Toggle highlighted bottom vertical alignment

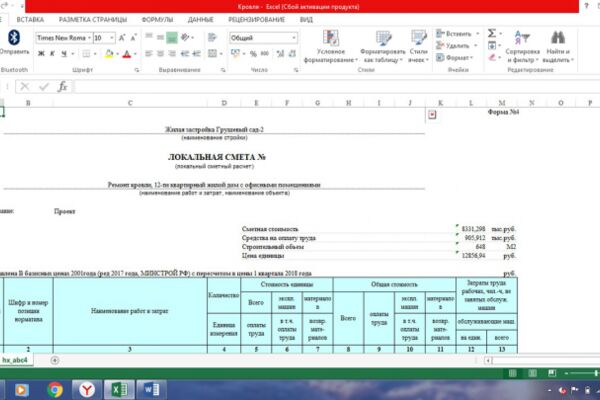point(172,38)
